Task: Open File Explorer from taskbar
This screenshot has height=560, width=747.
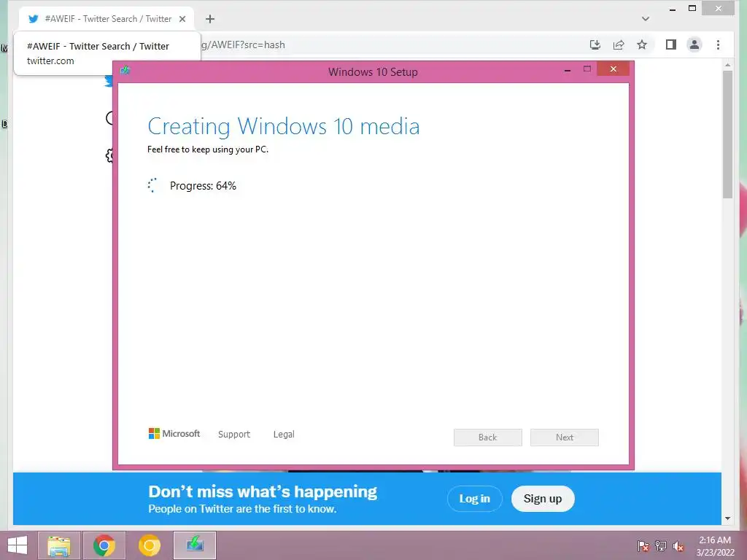Action: (59, 545)
